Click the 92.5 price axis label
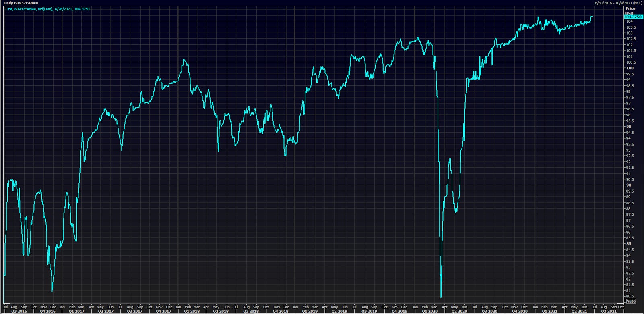 [x=630, y=156]
